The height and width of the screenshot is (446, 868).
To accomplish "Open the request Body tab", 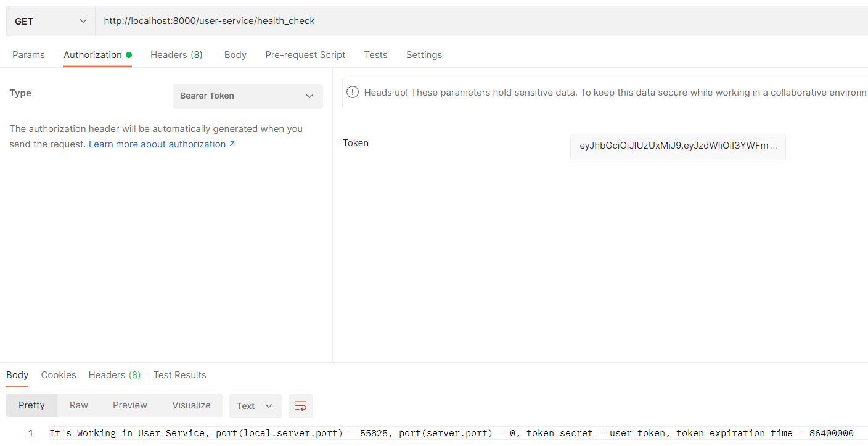I will click(x=235, y=55).
